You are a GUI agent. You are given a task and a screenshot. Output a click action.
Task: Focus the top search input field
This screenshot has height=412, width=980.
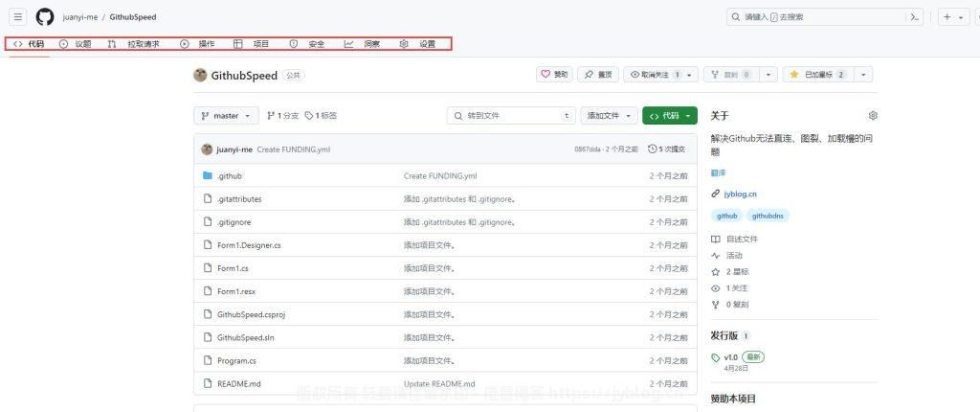825,17
